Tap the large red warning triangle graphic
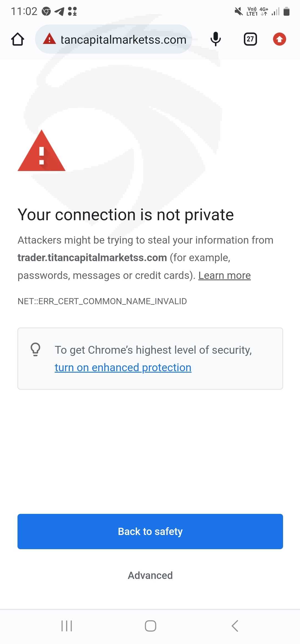 pos(41,152)
